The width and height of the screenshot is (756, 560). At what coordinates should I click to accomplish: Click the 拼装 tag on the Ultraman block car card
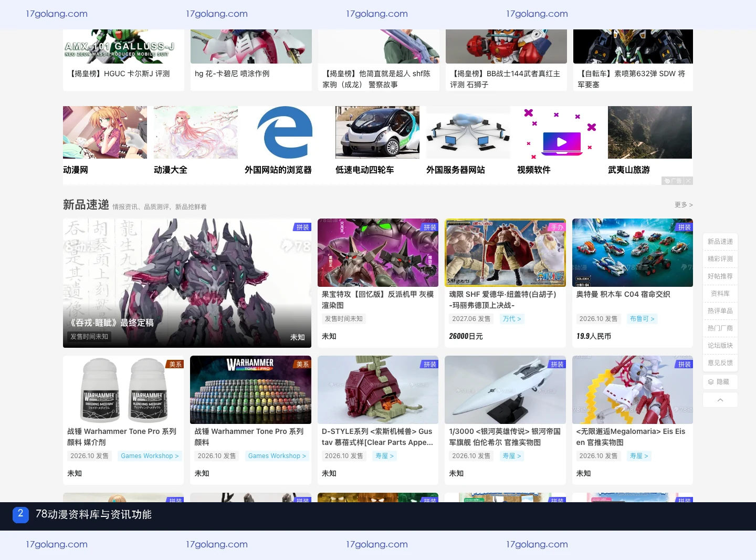coord(684,227)
